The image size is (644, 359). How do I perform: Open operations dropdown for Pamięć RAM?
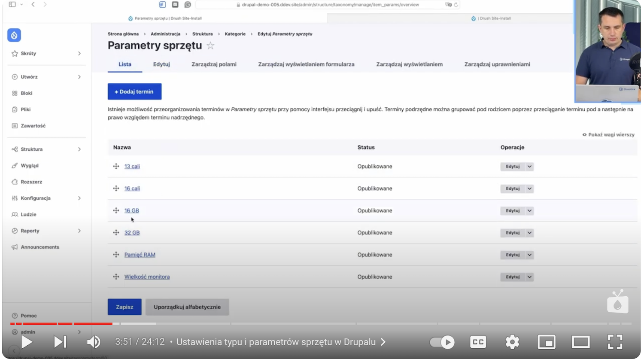pos(529,255)
